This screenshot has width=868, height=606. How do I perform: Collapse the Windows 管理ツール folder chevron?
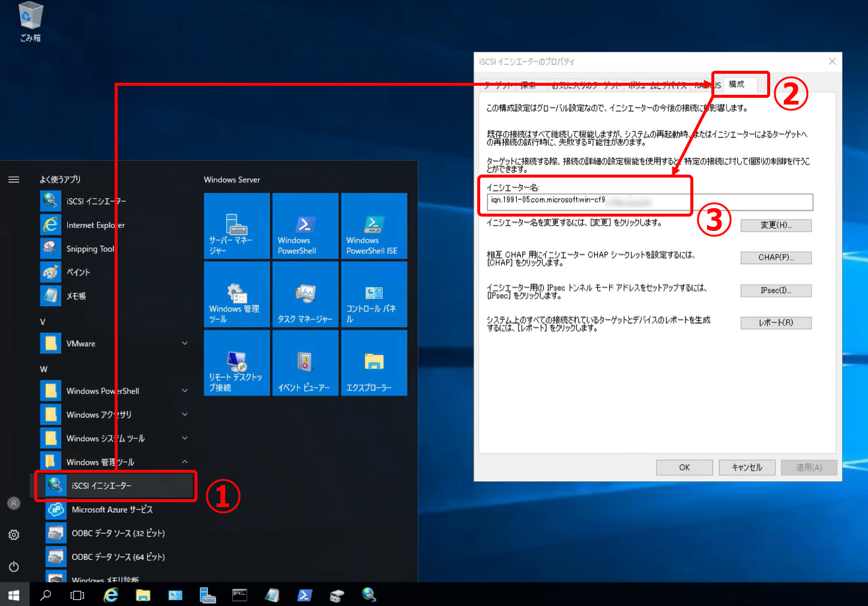point(185,461)
